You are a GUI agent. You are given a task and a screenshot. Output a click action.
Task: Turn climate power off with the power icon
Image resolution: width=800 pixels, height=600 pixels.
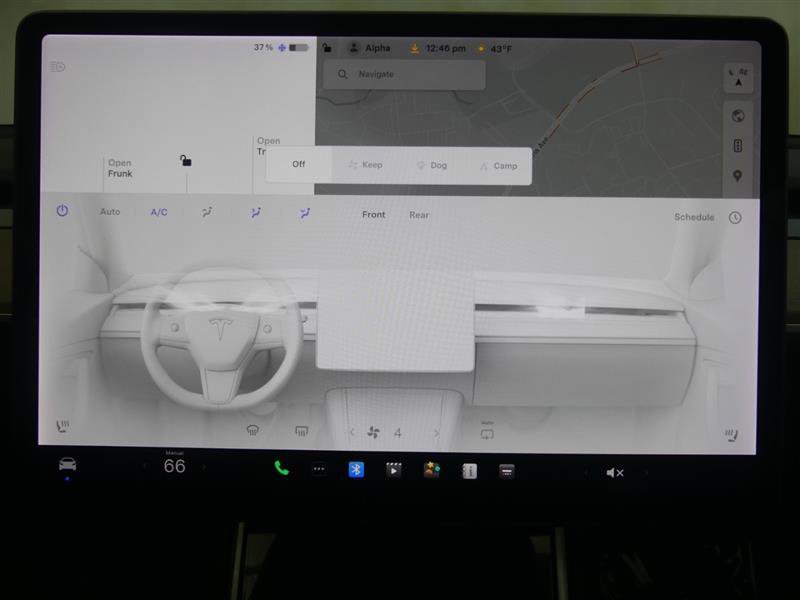click(x=60, y=212)
